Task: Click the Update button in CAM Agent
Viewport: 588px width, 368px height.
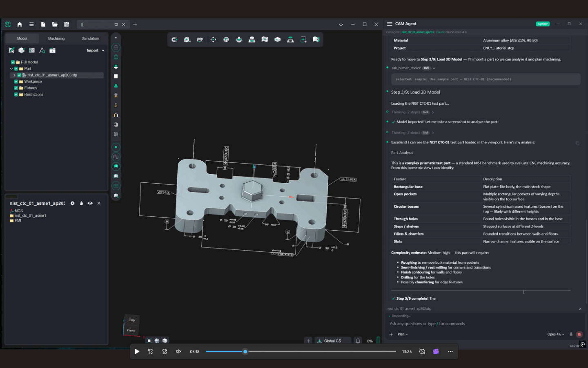Action: point(543,24)
